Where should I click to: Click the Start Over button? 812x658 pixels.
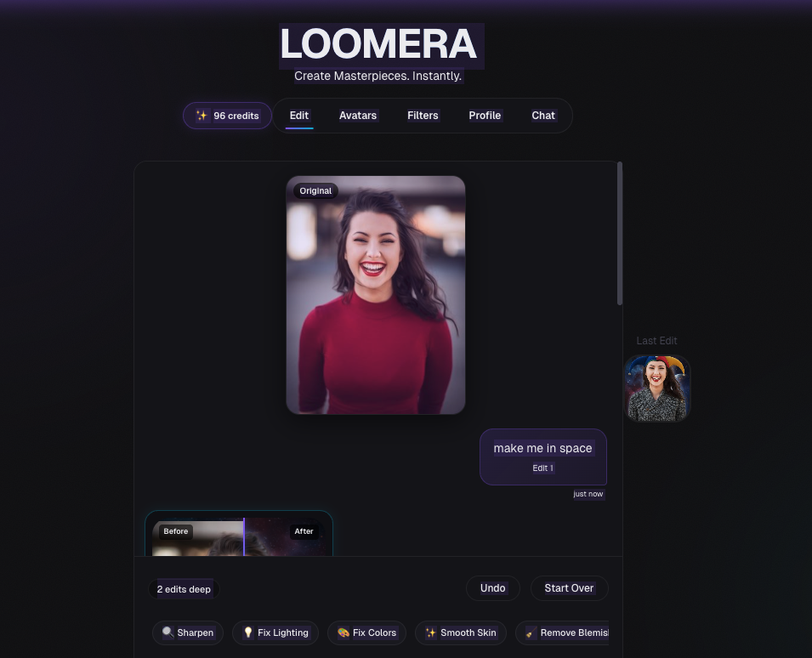[569, 588]
